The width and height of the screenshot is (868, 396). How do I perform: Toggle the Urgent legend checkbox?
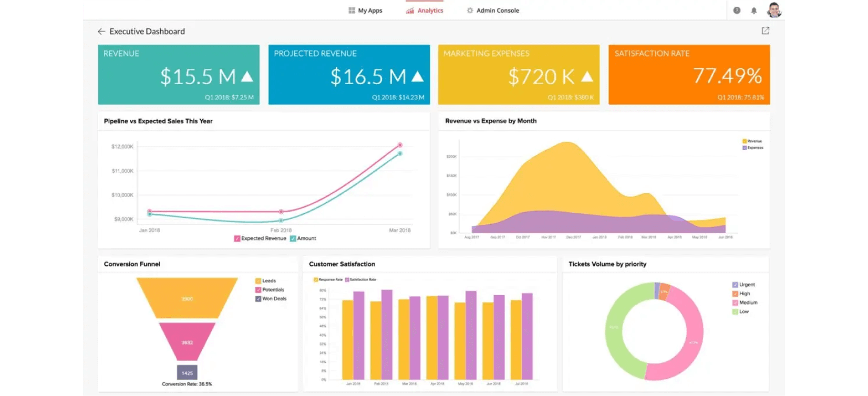tap(735, 285)
